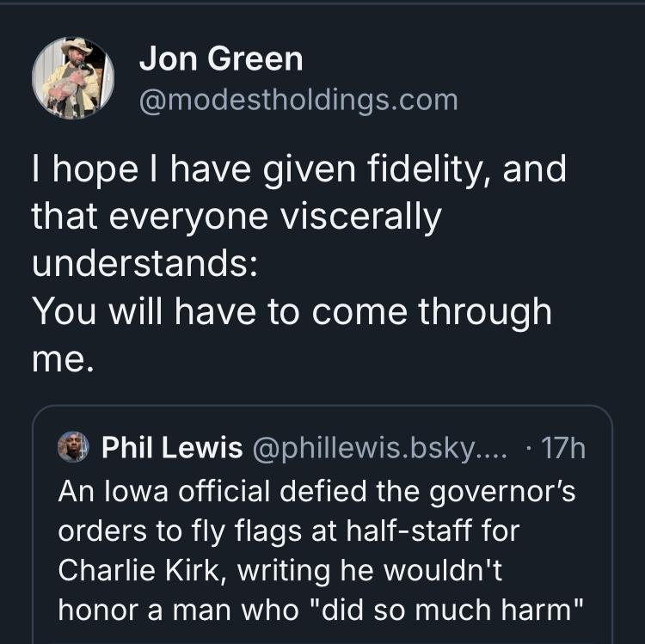This screenshot has width=645, height=644.
Task: Open Phil Lewis name in quoted post
Action: pyautogui.click(x=171, y=448)
